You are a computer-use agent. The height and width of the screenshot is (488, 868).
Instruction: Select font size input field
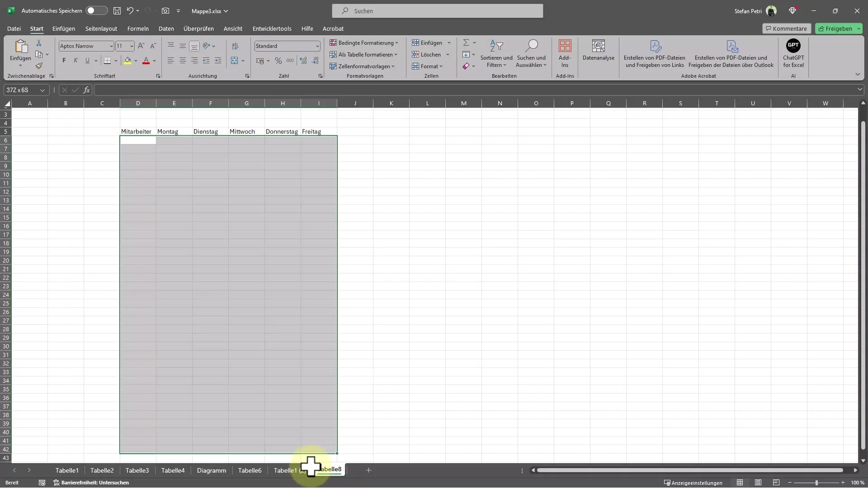122,45
